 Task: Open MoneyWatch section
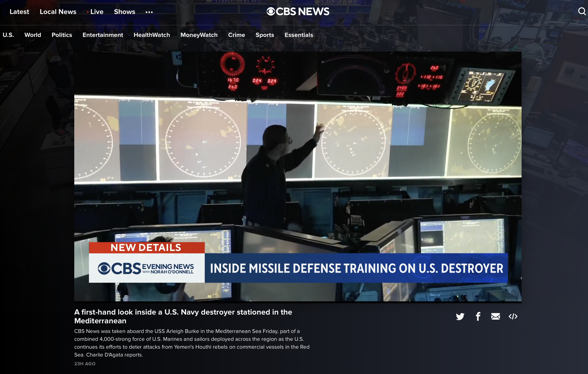199,35
